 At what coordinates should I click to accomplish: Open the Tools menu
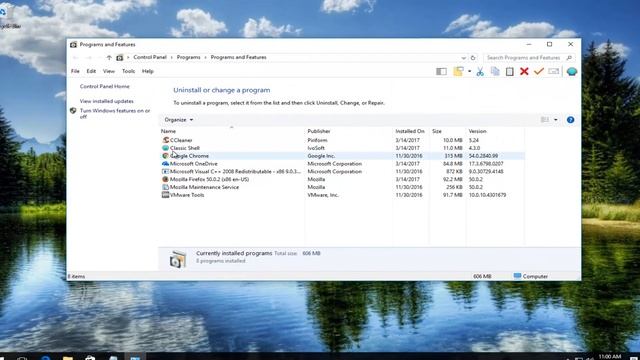pyautogui.click(x=128, y=71)
